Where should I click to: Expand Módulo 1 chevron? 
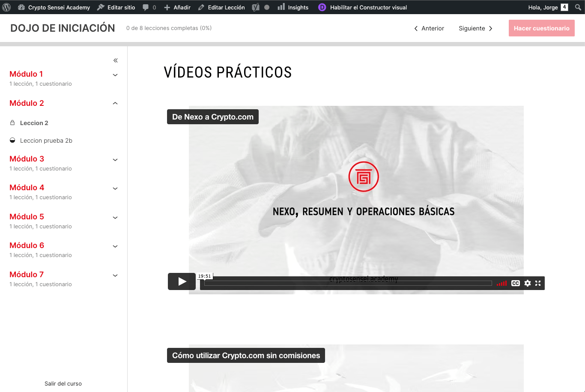point(115,75)
